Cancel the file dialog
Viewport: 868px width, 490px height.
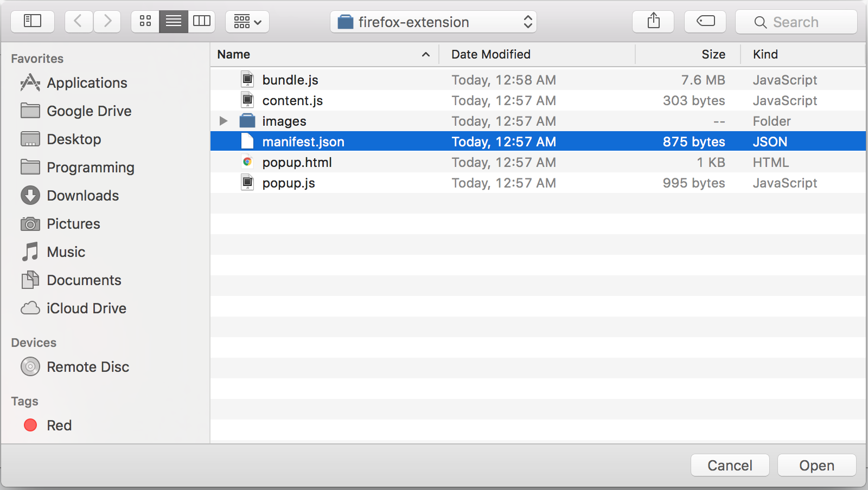pyautogui.click(x=730, y=465)
